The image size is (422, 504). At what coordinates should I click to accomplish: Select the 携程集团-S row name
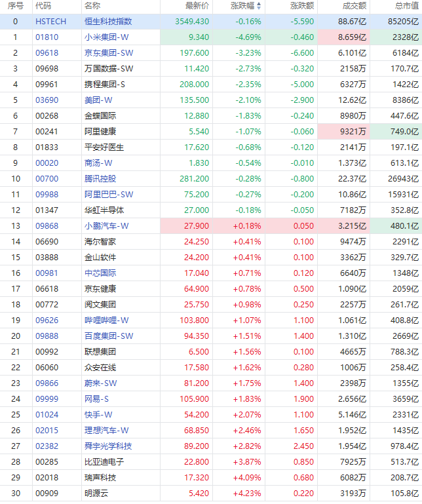(x=104, y=85)
